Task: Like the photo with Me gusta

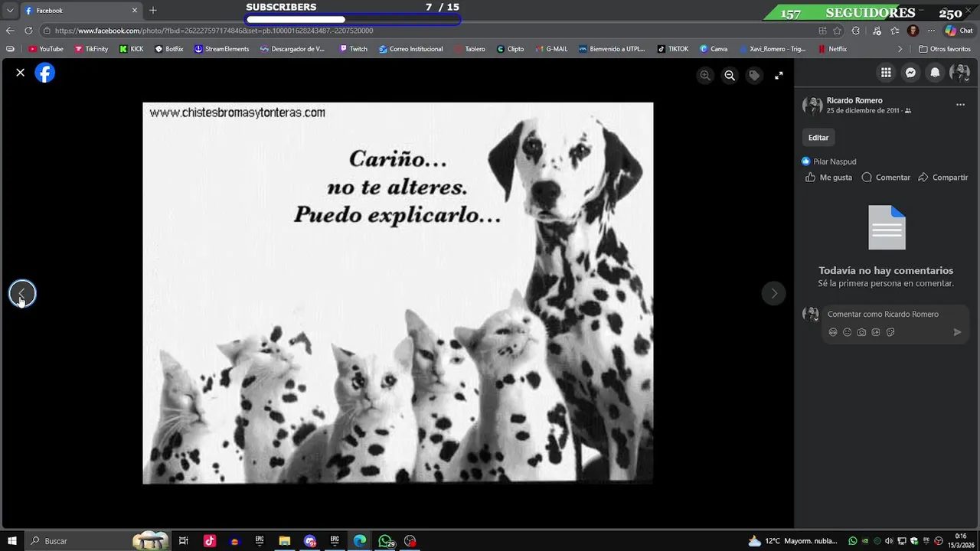Action: [x=828, y=178]
